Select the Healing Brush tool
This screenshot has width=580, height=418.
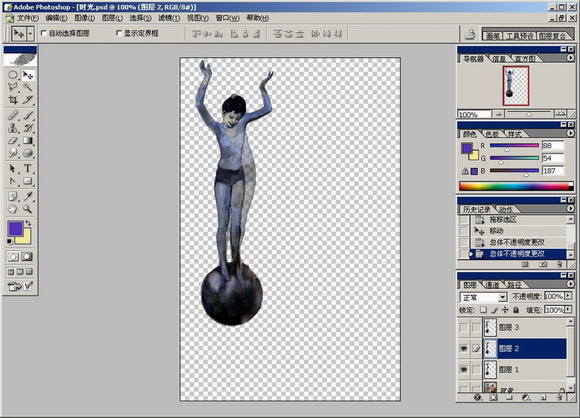click(13, 115)
